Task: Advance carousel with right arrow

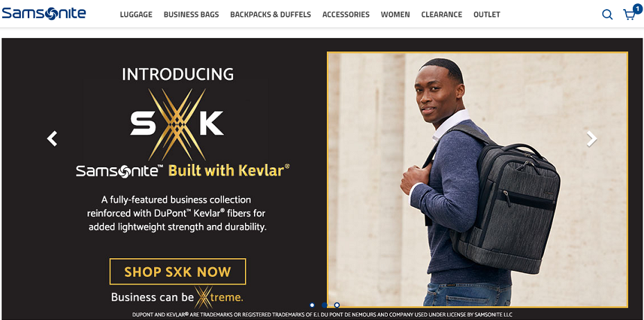Action: click(x=591, y=139)
